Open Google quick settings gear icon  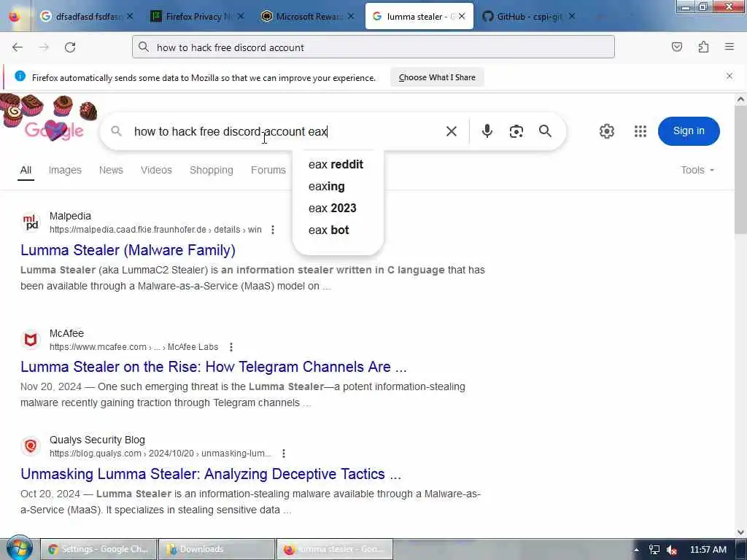click(x=606, y=131)
